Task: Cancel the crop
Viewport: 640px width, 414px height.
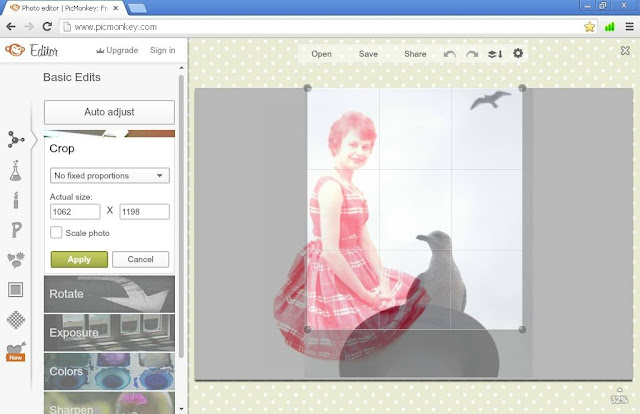Action: click(140, 259)
